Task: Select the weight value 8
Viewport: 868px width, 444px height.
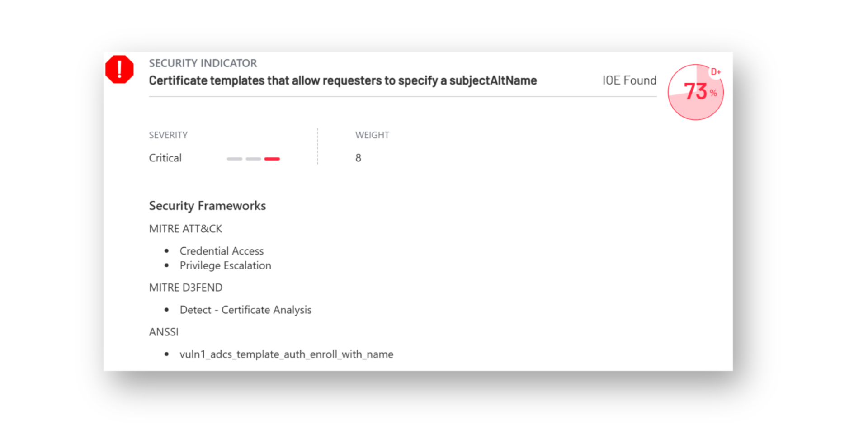Action: (x=358, y=158)
